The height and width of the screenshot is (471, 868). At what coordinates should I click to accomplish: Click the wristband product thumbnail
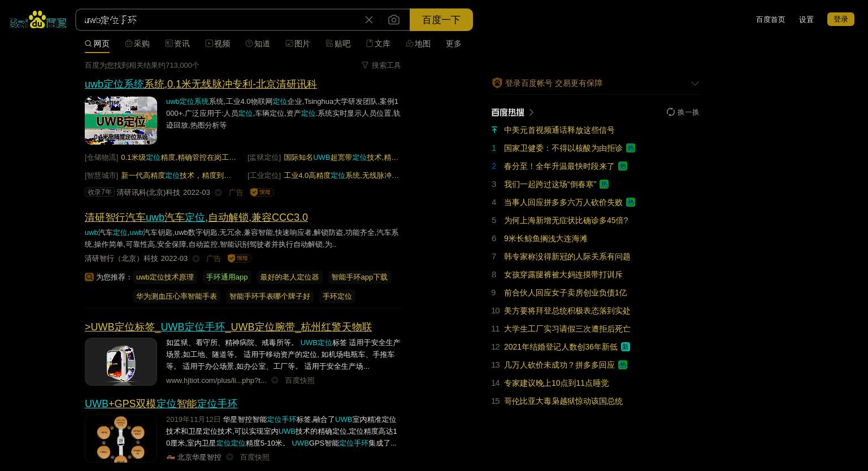coord(121,361)
